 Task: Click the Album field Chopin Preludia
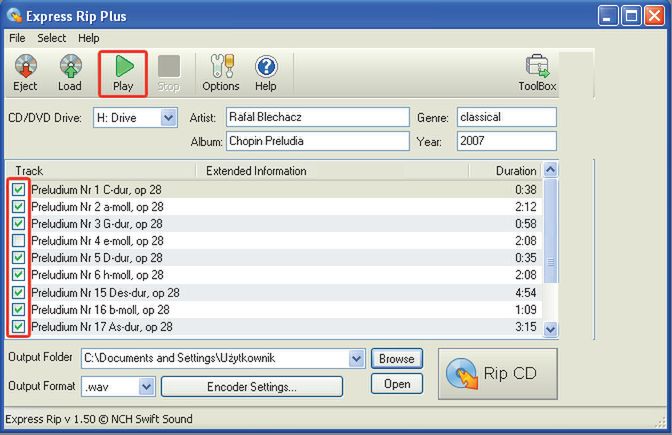tap(318, 141)
